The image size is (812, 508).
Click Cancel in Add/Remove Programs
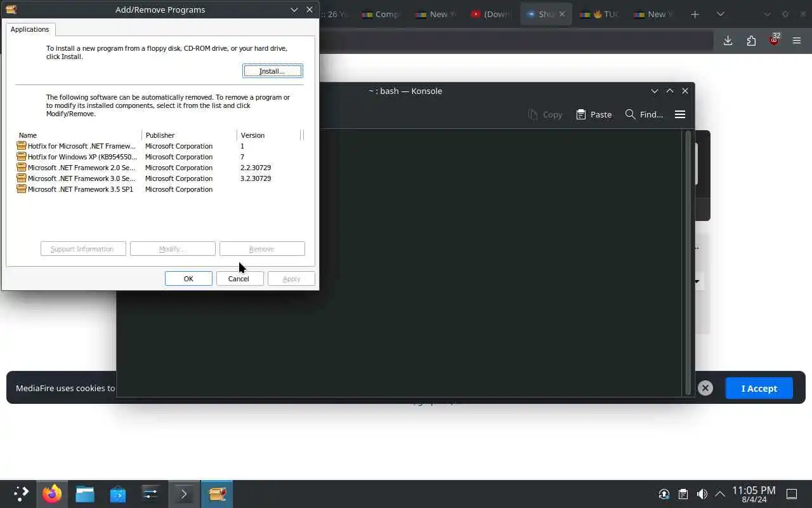click(239, 279)
